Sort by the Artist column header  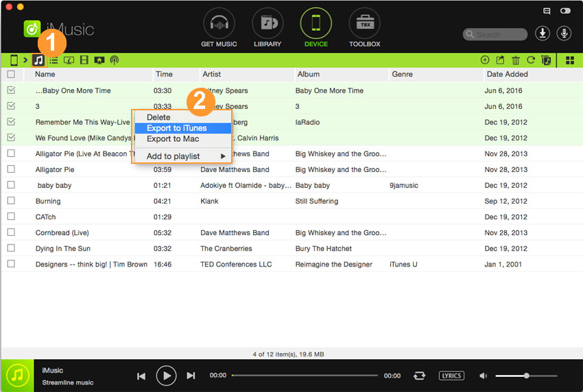tap(247, 74)
